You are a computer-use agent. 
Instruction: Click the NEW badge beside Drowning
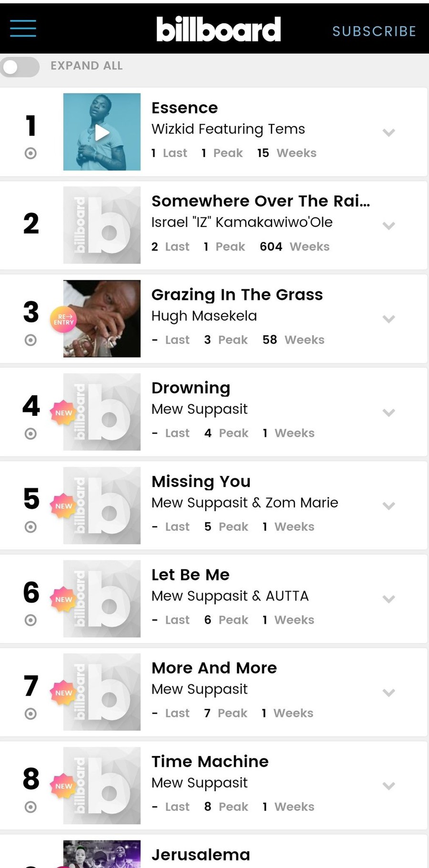click(63, 413)
